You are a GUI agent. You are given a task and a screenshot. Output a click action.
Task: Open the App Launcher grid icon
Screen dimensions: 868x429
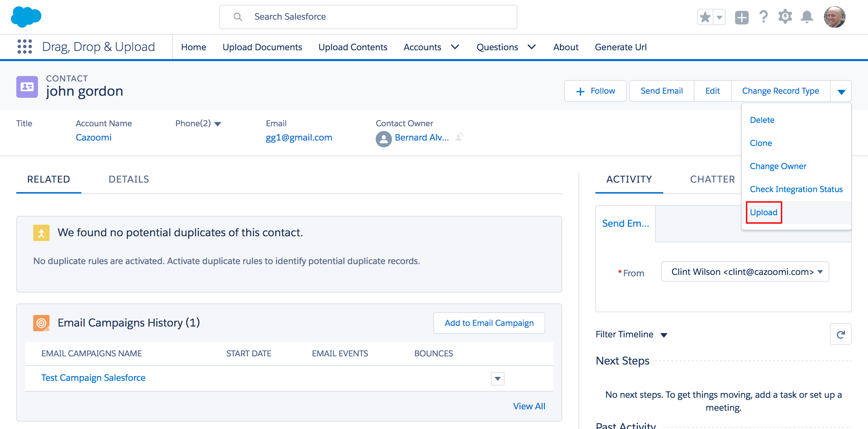click(24, 46)
